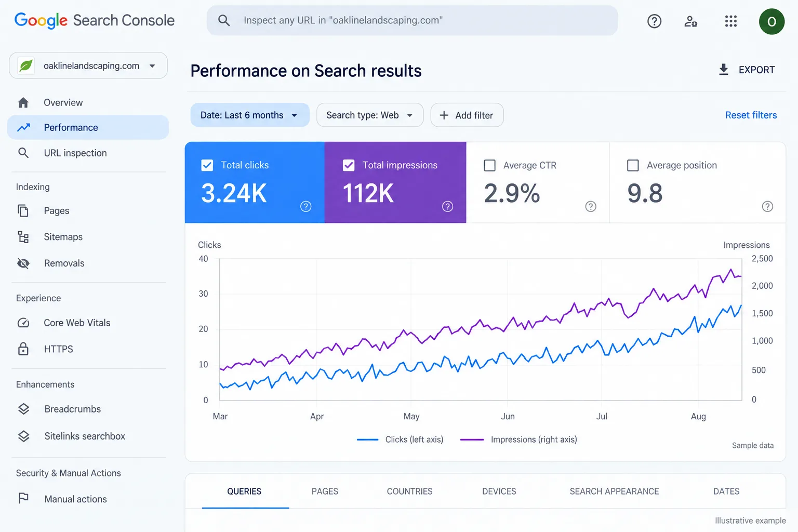The width and height of the screenshot is (798, 532).
Task: Click the Pages documents icon
Action: 23,210
